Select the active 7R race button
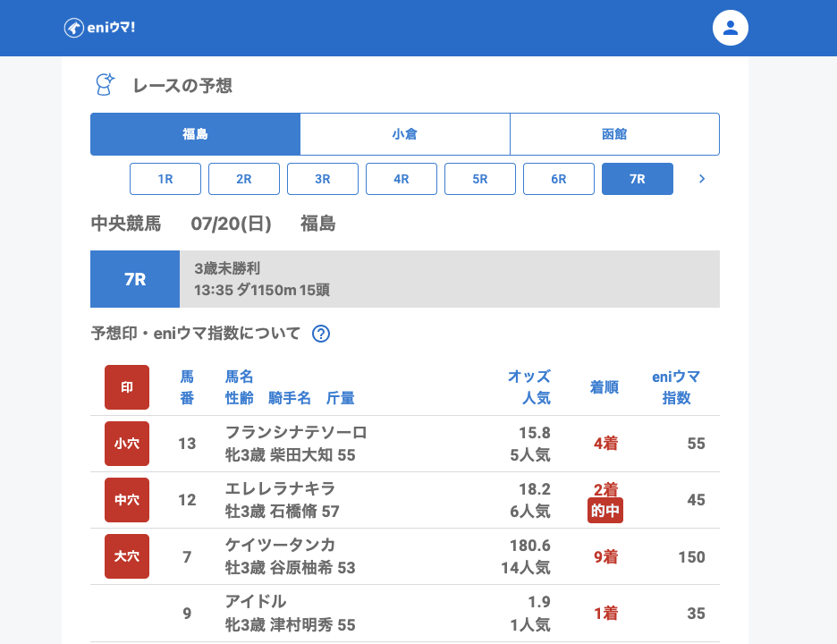This screenshot has width=837, height=644. coord(638,179)
